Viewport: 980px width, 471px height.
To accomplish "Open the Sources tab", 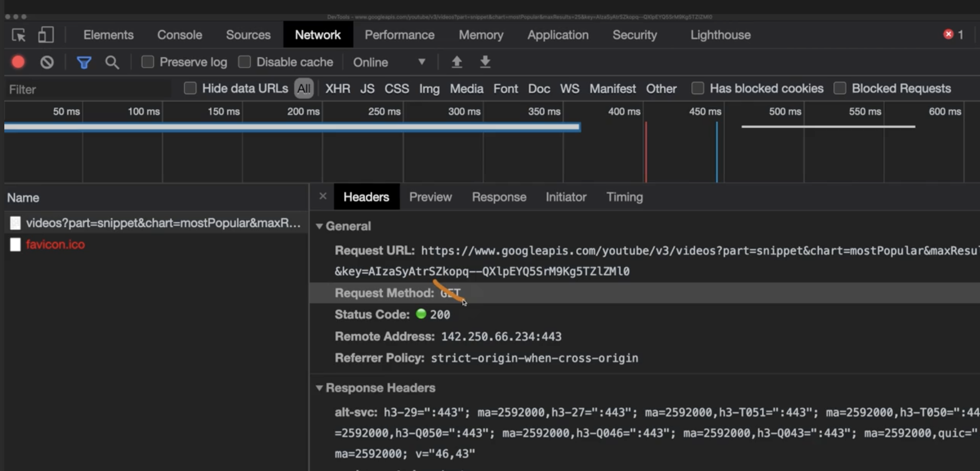I will [x=248, y=35].
